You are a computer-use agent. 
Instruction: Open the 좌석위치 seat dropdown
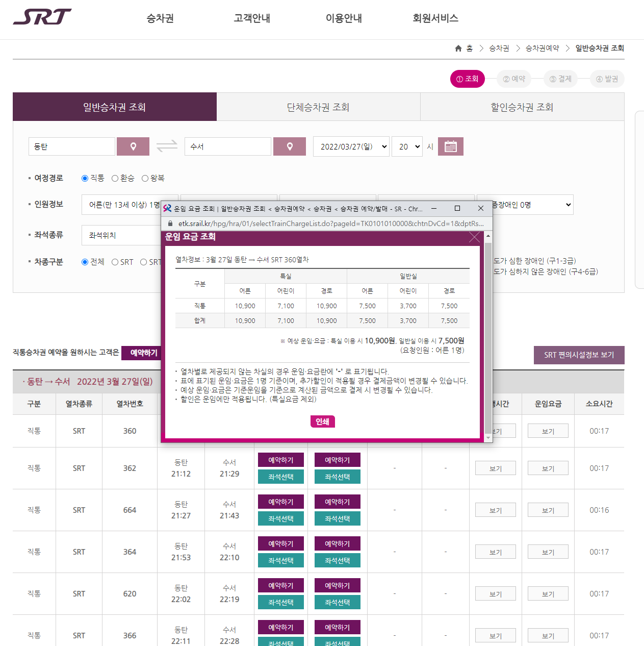click(121, 235)
